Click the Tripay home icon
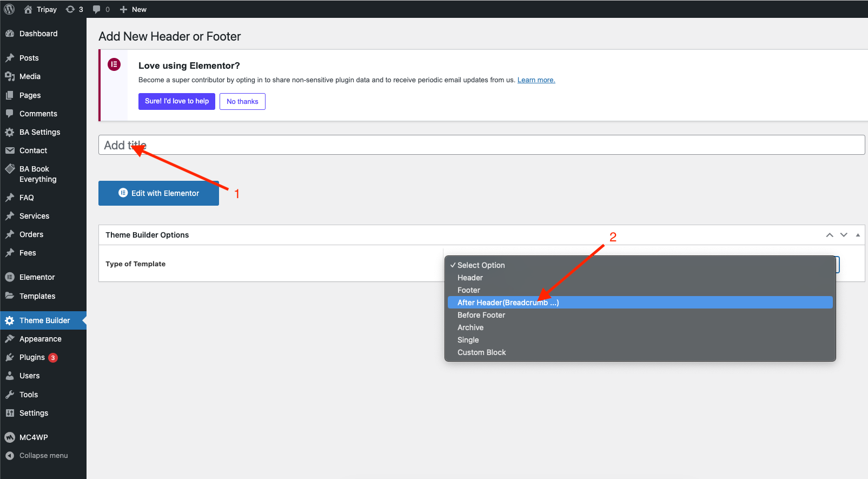 pos(28,9)
